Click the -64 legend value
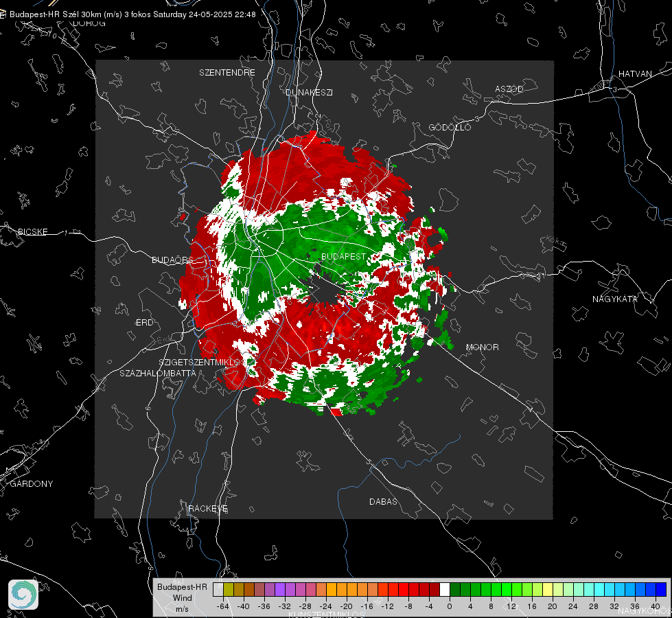 [x=223, y=606]
